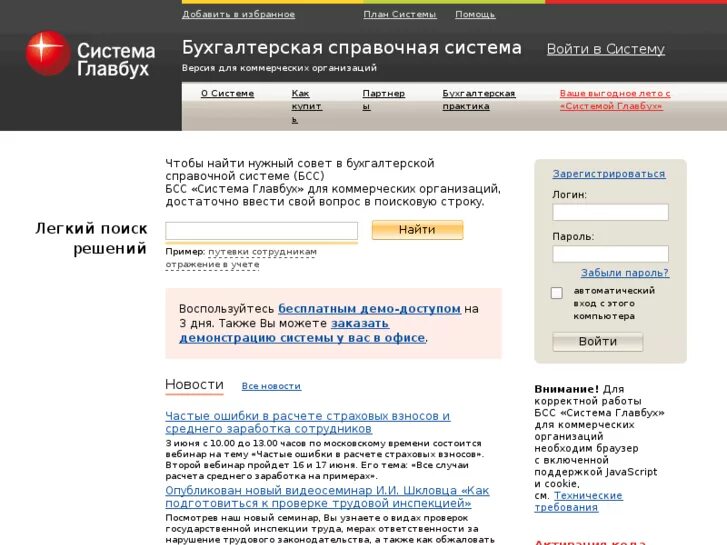Open news about видеосеминар И.И. Шкловца
Image resolution: width=727 pixels, height=545 pixels.
[327, 497]
